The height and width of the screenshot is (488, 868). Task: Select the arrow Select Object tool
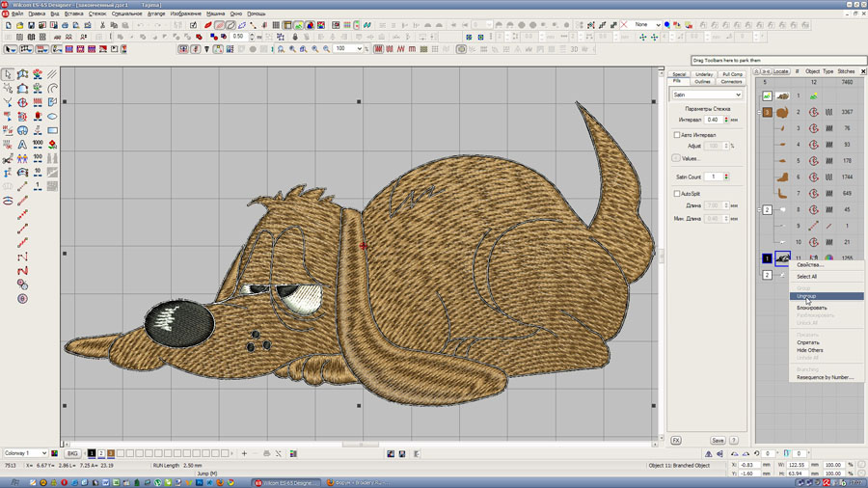click(x=8, y=74)
